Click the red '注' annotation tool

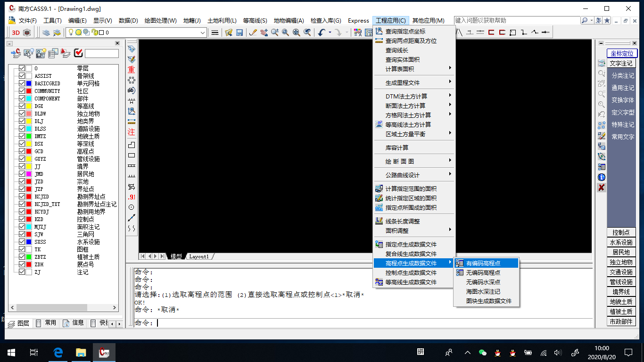(132, 132)
